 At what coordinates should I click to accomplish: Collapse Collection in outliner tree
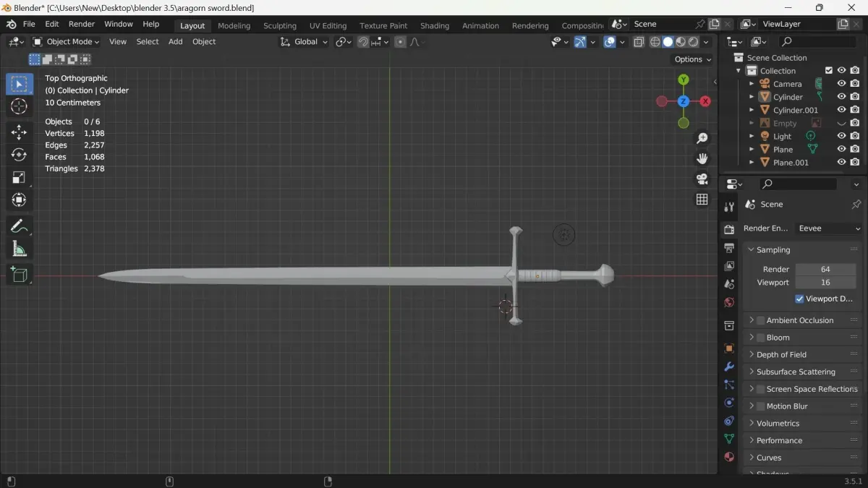click(x=739, y=71)
